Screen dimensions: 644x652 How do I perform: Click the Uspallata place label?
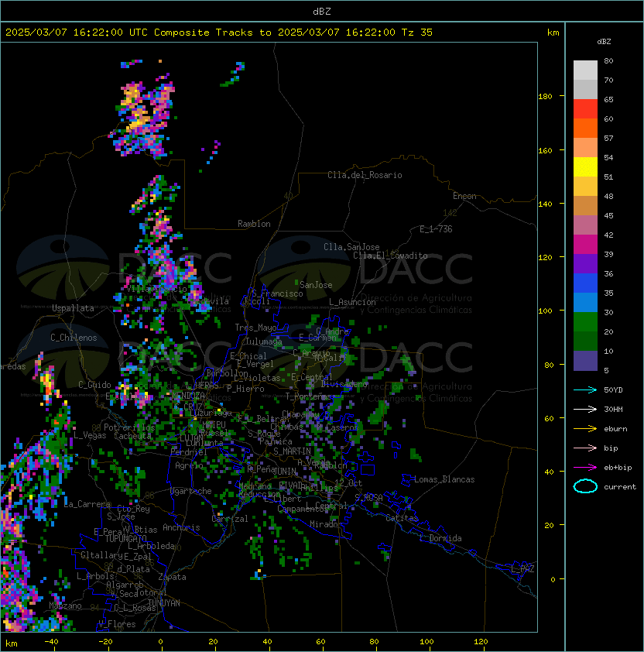click(73, 308)
